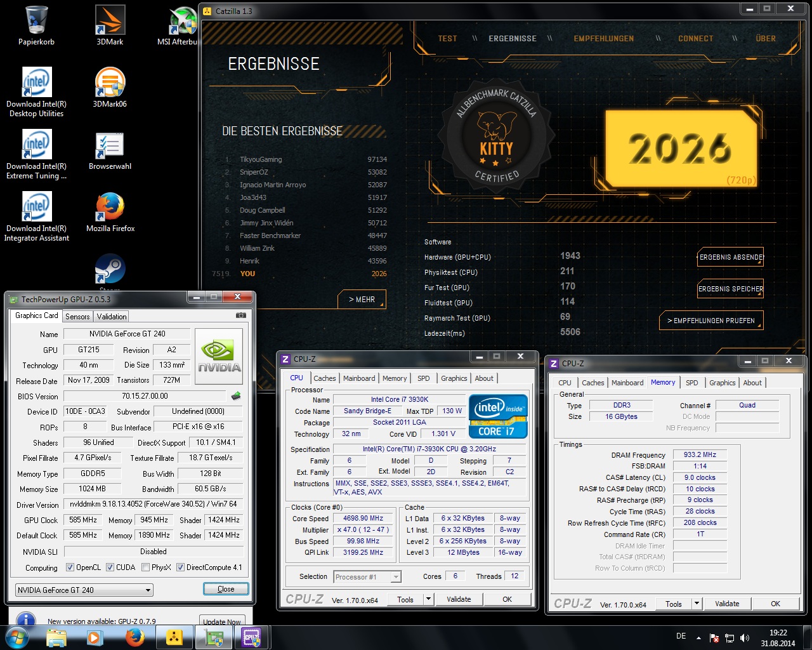This screenshot has width=812, height=650.
Task: Open the media player taskbar icon
Action: (95, 637)
